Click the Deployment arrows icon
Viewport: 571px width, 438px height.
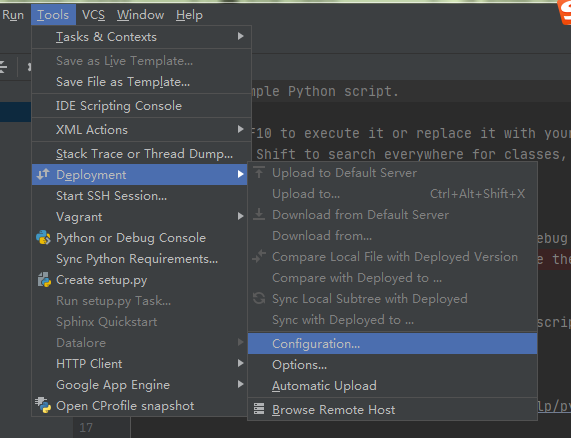point(43,174)
